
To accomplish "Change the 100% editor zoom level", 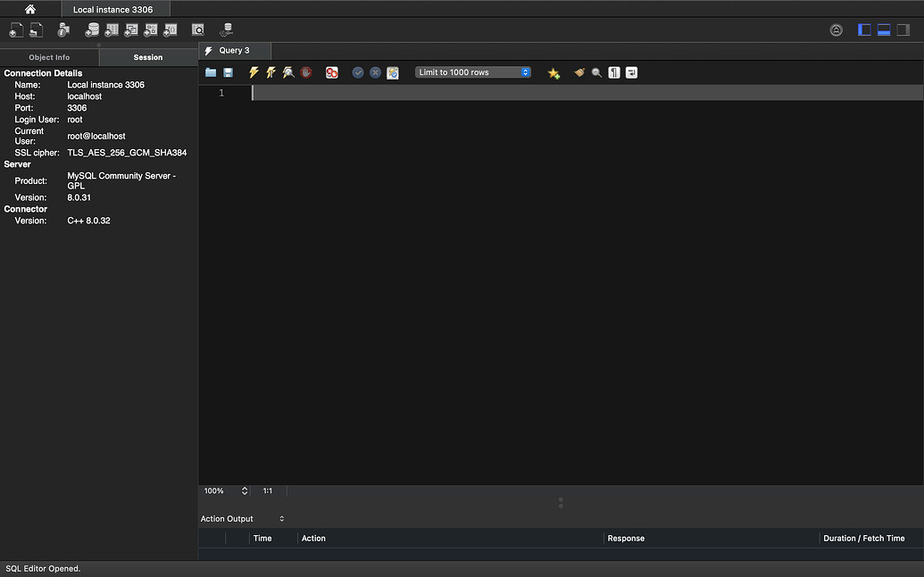I will coord(226,491).
